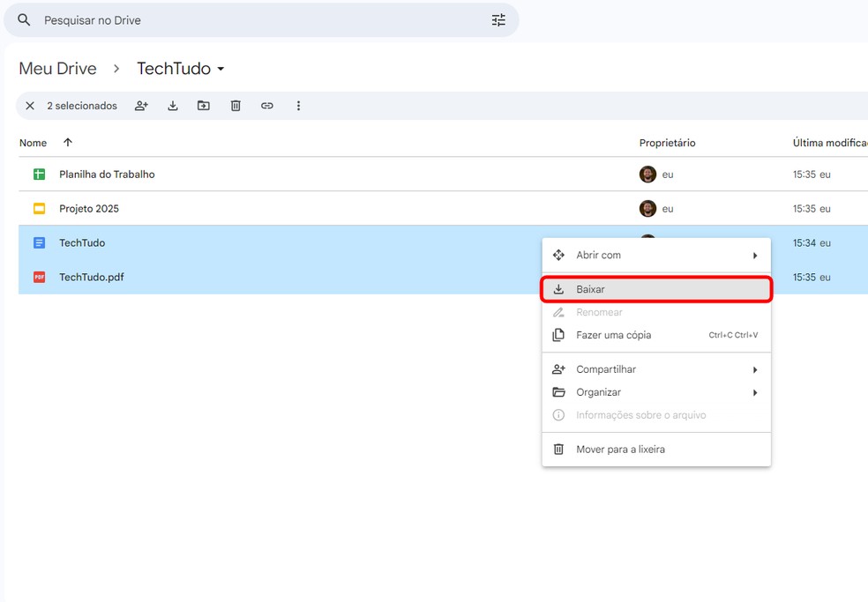Download selection using the toolbar download icon

pyautogui.click(x=173, y=105)
